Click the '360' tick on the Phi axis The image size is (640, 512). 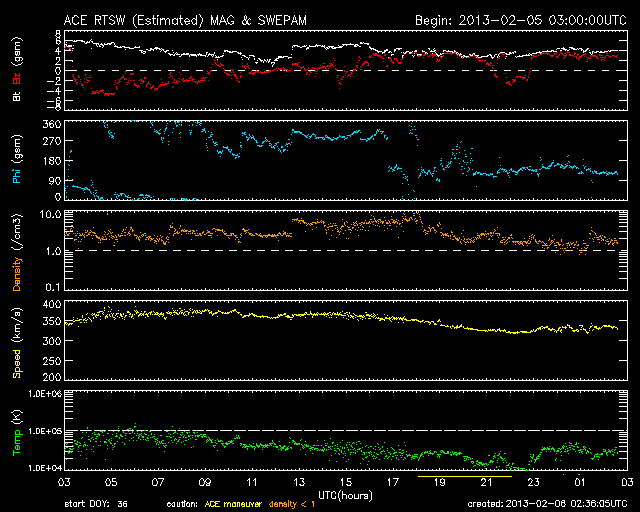[x=52, y=125]
